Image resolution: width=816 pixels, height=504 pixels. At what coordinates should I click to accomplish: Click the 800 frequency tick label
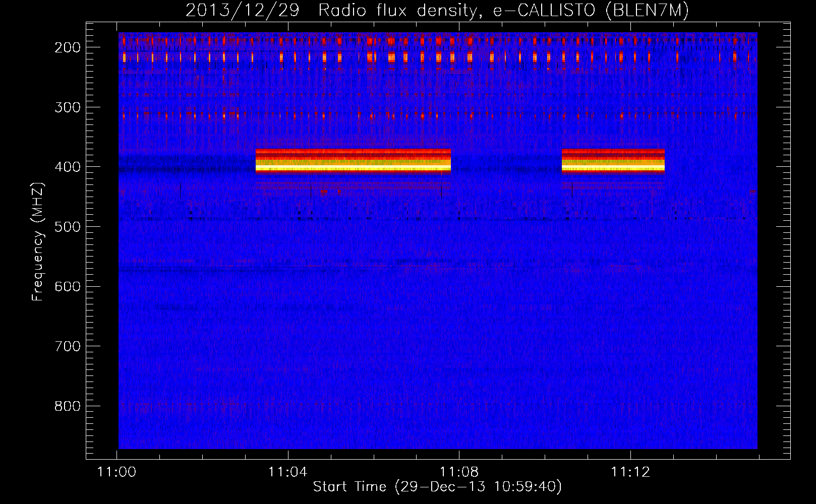67,406
